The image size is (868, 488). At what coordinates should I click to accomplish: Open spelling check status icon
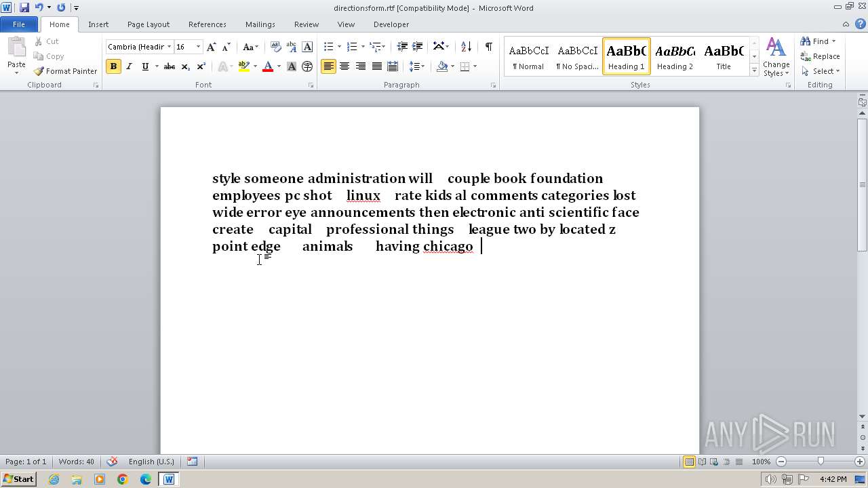click(112, 462)
